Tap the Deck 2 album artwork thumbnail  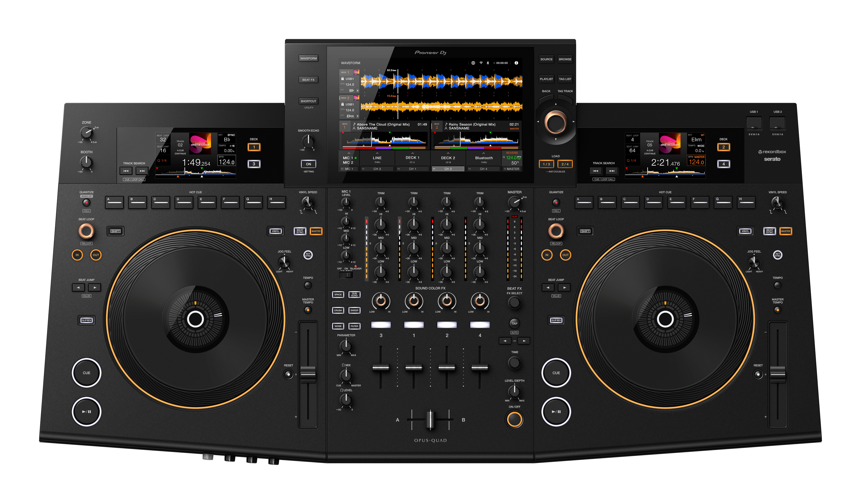tap(356, 98)
